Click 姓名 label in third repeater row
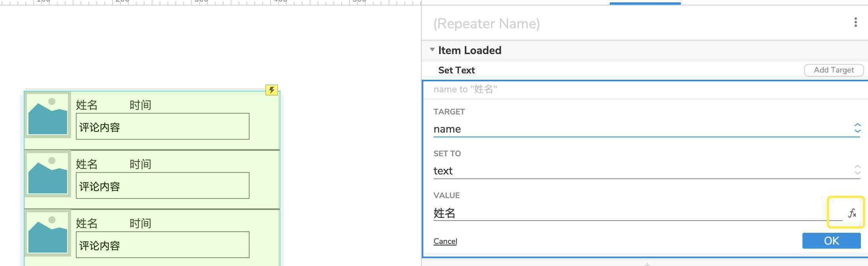This screenshot has width=868, height=266. point(87,223)
